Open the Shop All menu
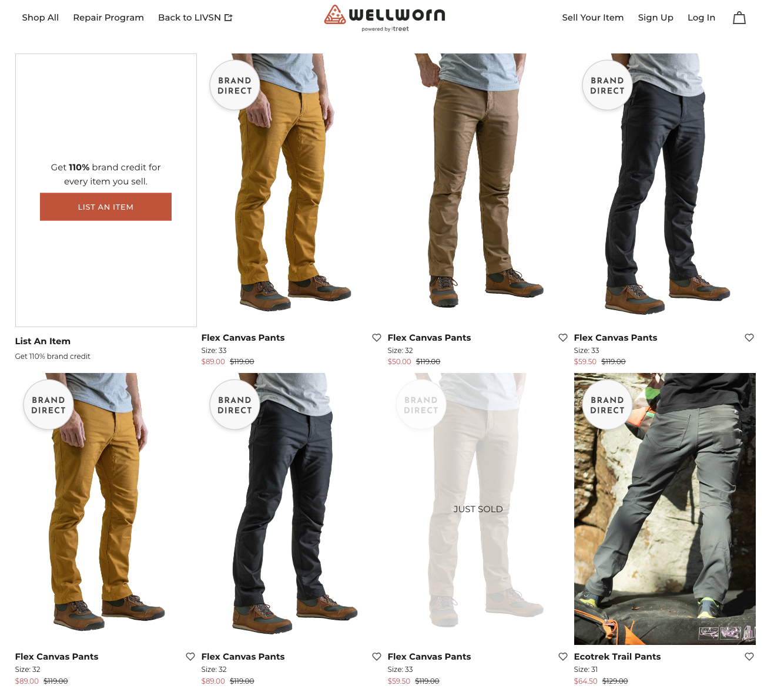 tap(41, 18)
